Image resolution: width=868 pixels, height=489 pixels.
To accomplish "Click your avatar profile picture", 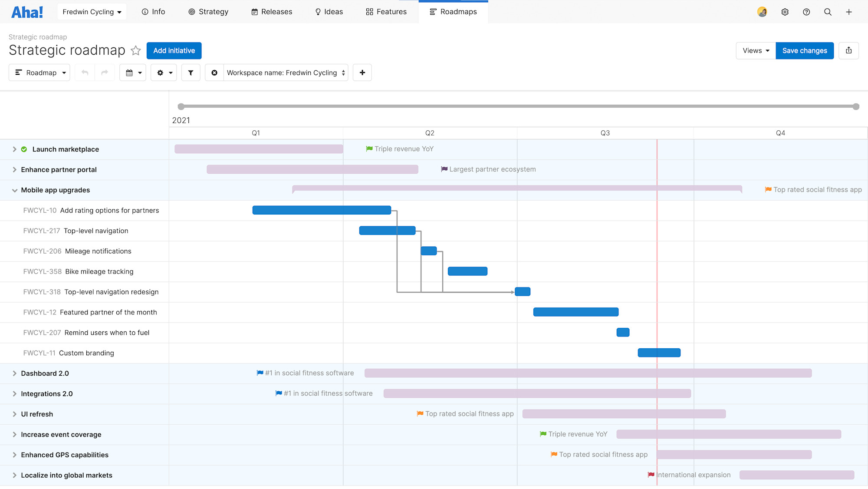I will (762, 12).
